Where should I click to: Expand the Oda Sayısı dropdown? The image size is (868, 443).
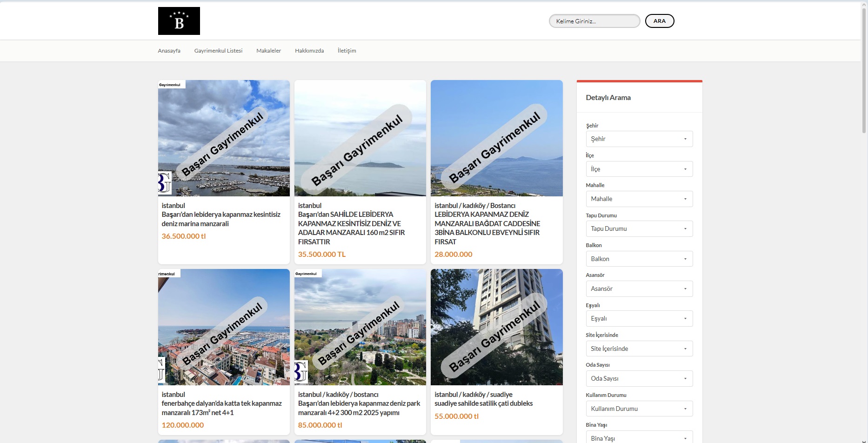click(639, 378)
